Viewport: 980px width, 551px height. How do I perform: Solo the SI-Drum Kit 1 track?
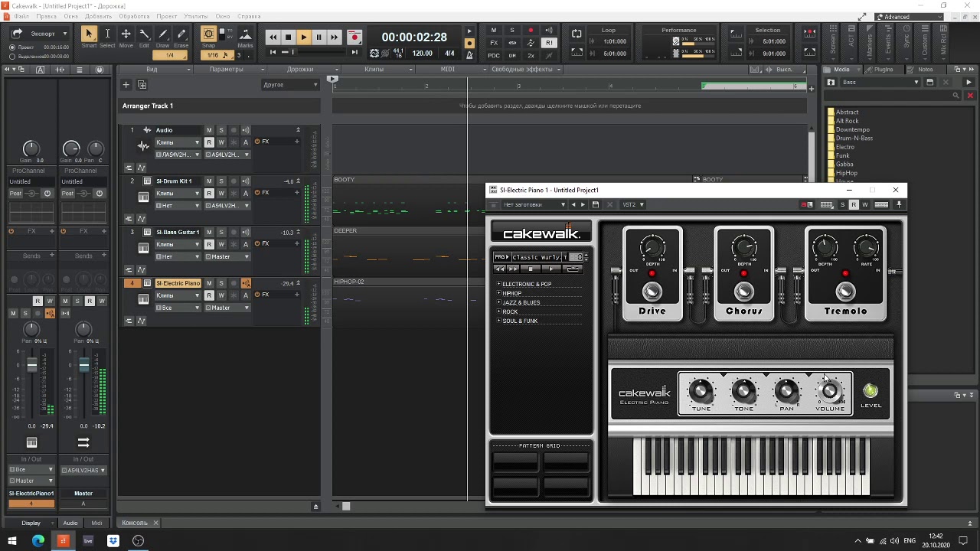click(221, 181)
